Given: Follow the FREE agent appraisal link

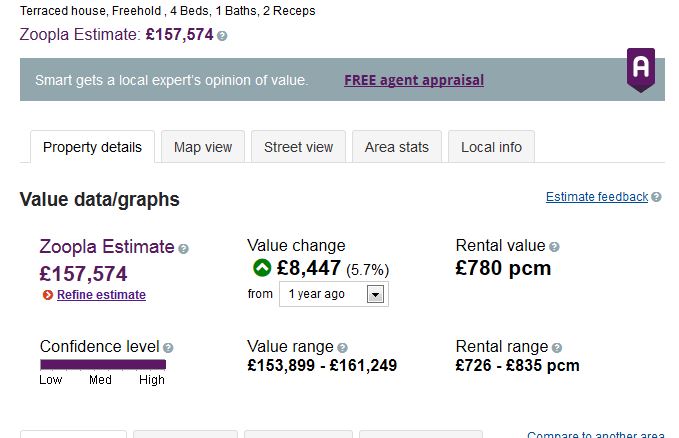Looking at the screenshot, I should coord(413,80).
